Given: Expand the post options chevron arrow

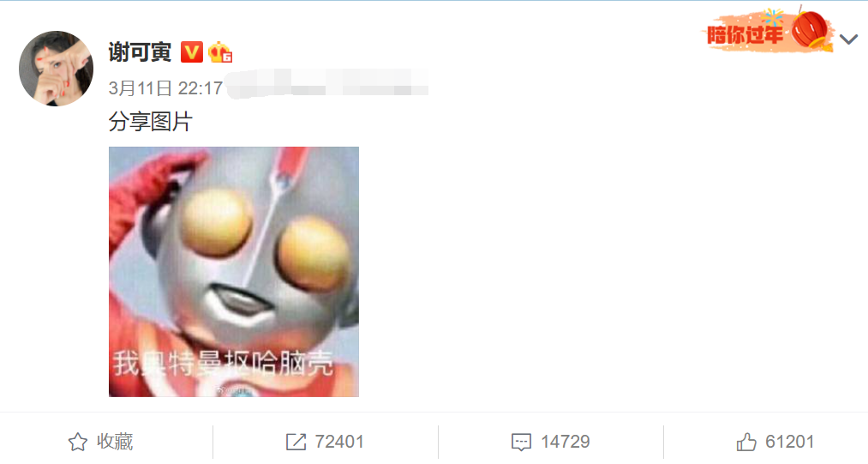Looking at the screenshot, I should 848,39.
